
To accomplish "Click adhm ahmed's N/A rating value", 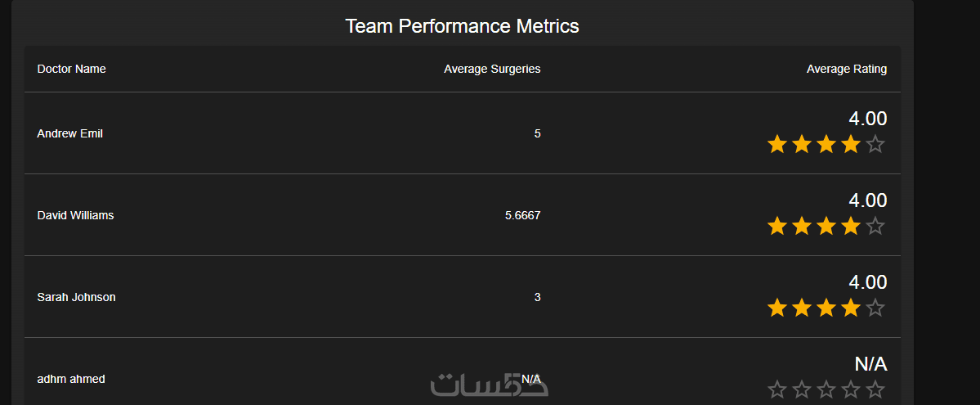I will click(x=870, y=364).
